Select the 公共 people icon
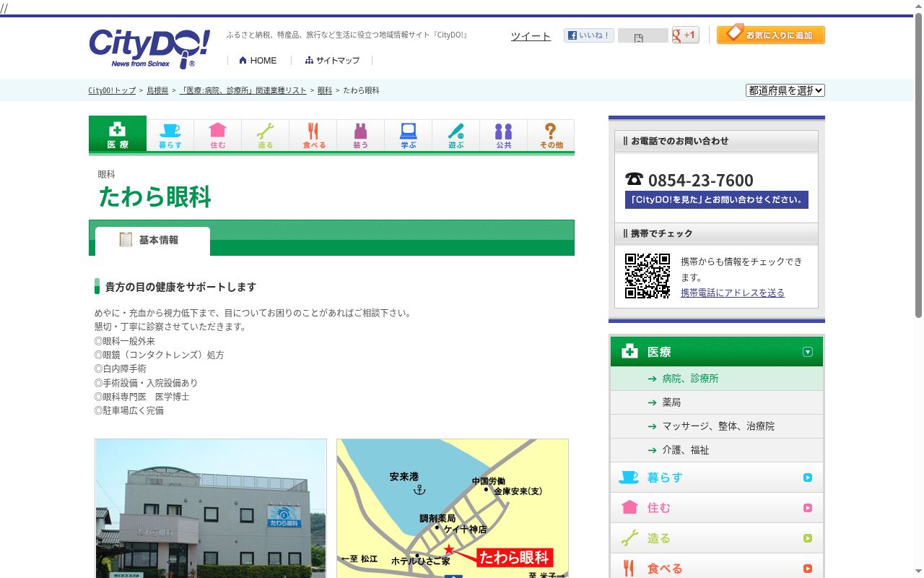The height and width of the screenshot is (578, 924). click(504, 135)
